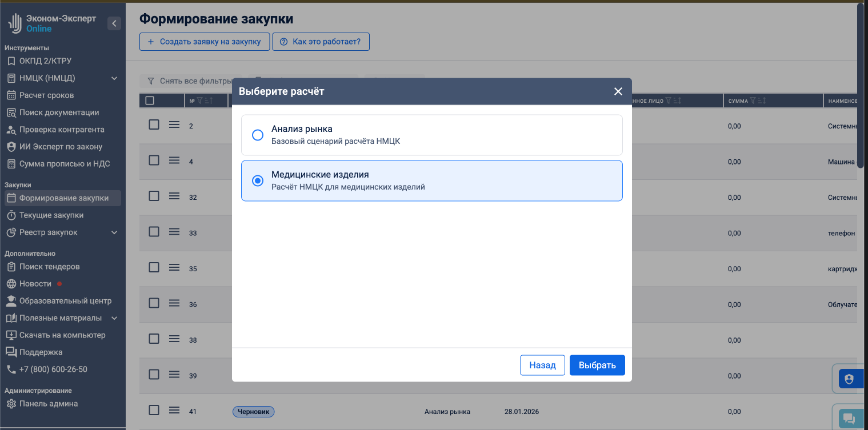Viewport: 868px width, 430px height.
Task: Click sort icon in № column header
Action: point(209,101)
